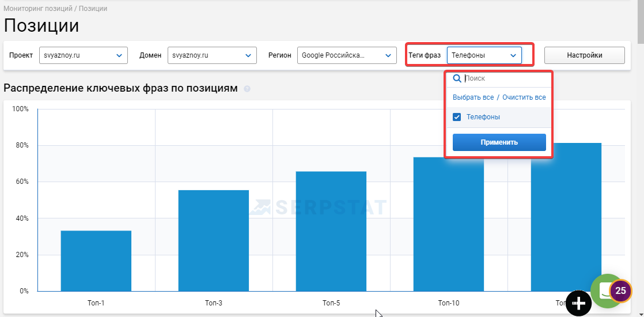Click the Топ-1 axis label
644x317 pixels.
(96, 303)
